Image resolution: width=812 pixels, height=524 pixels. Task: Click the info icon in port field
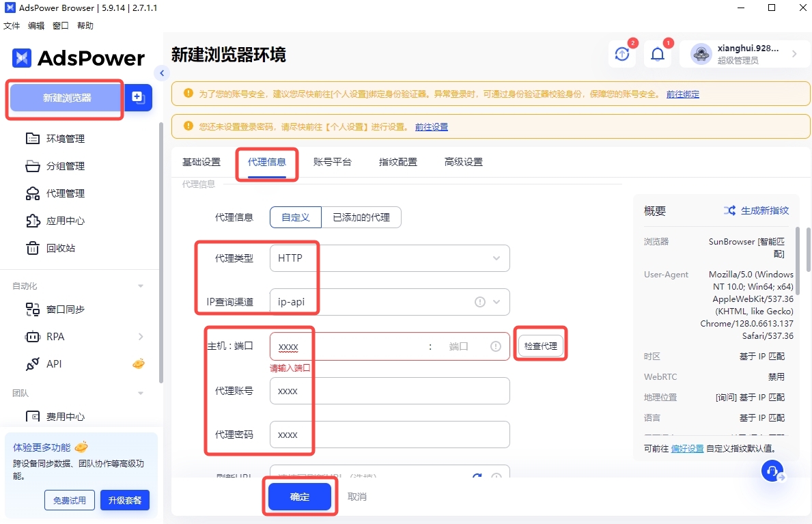click(496, 346)
